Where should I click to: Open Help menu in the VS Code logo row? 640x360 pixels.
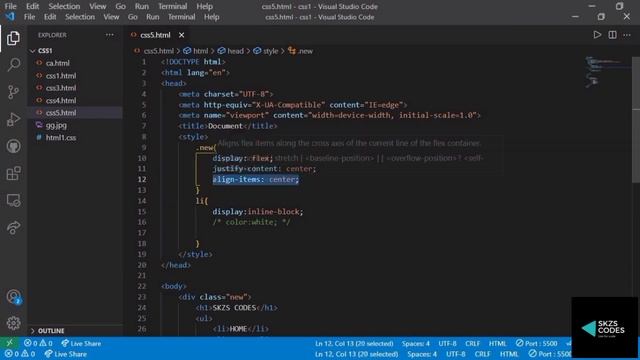pos(211,17)
